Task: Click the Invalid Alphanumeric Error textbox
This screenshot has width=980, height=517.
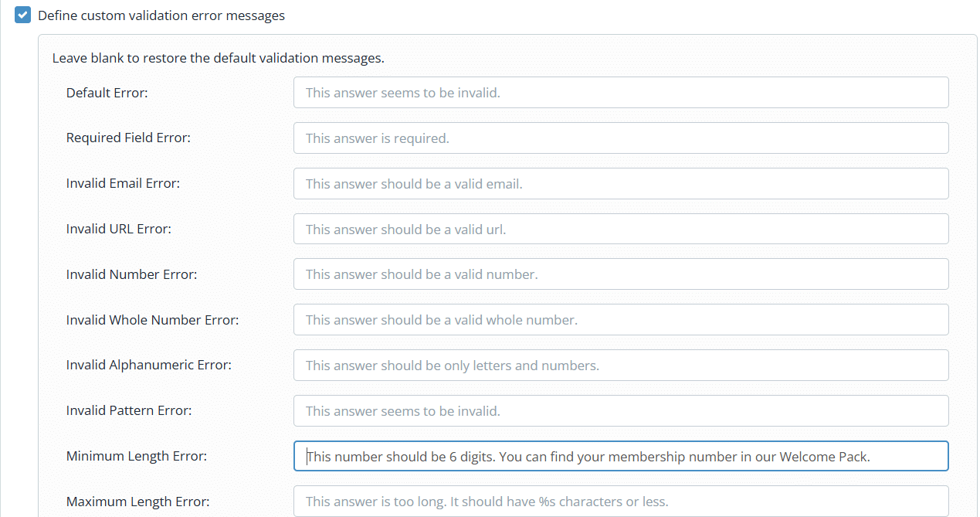Action: tap(621, 365)
